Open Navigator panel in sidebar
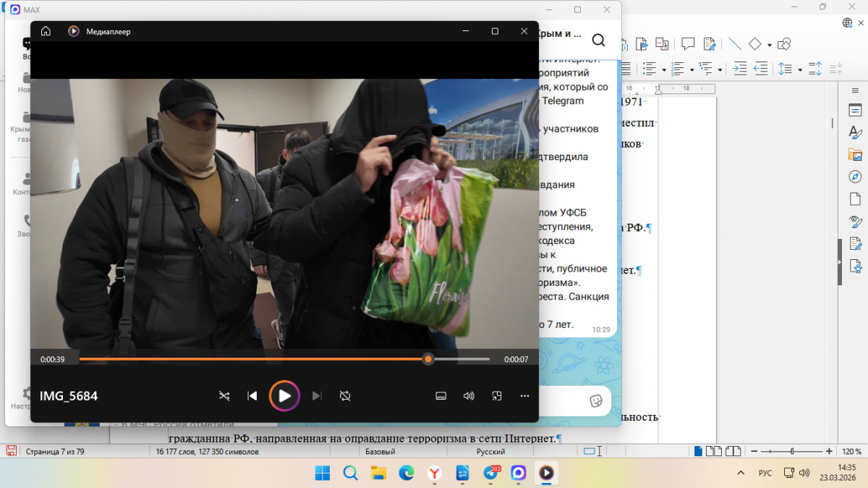 pos(856,177)
